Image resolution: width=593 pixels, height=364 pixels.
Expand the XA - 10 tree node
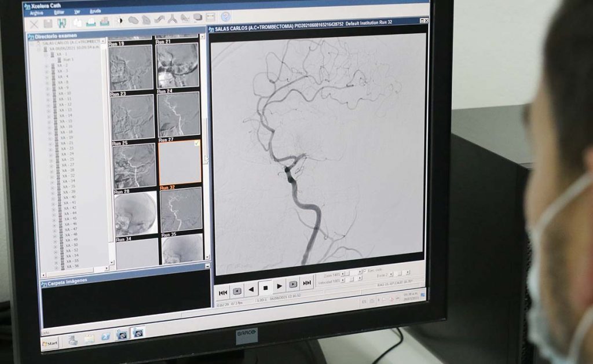tap(47, 94)
